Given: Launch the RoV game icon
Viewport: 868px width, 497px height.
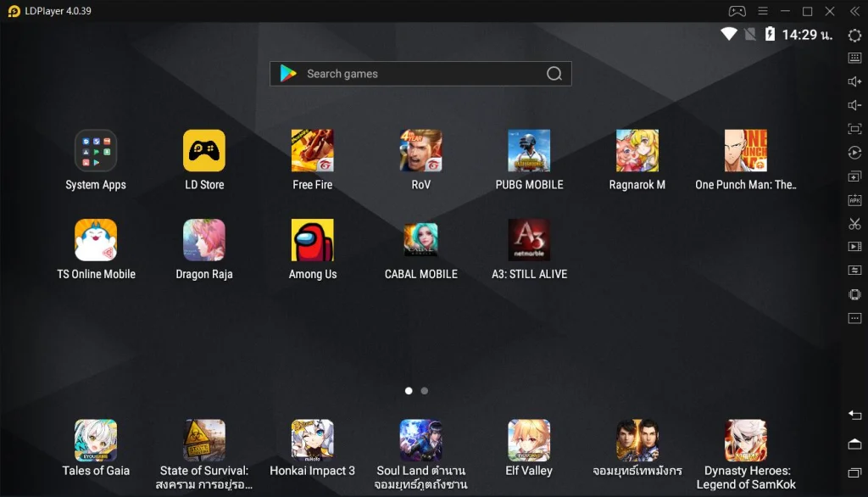Looking at the screenshot, I should 420,151.
